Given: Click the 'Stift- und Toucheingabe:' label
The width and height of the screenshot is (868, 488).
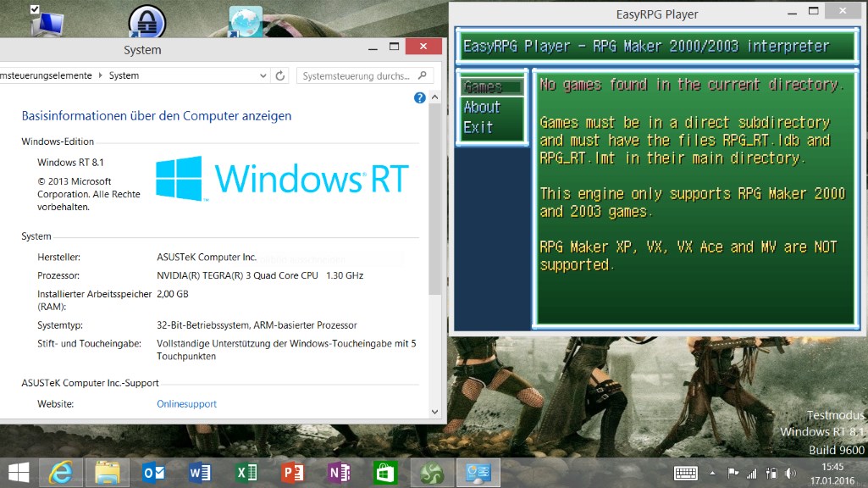Looking at the screenshot, I should click(89, 343).
